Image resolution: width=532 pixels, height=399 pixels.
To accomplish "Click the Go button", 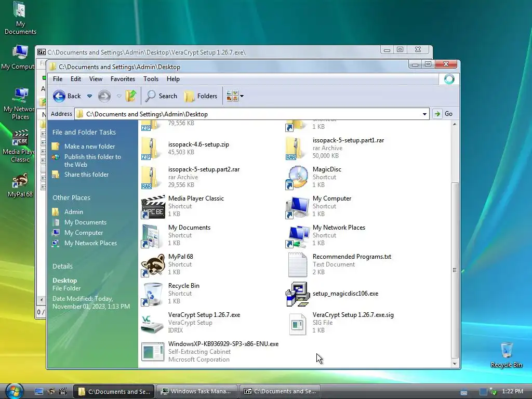I will pos(444,114).
